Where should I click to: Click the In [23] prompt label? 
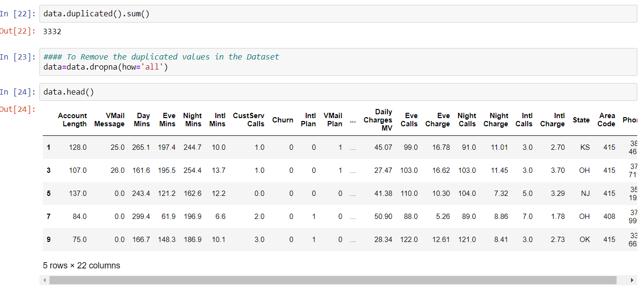18,57
